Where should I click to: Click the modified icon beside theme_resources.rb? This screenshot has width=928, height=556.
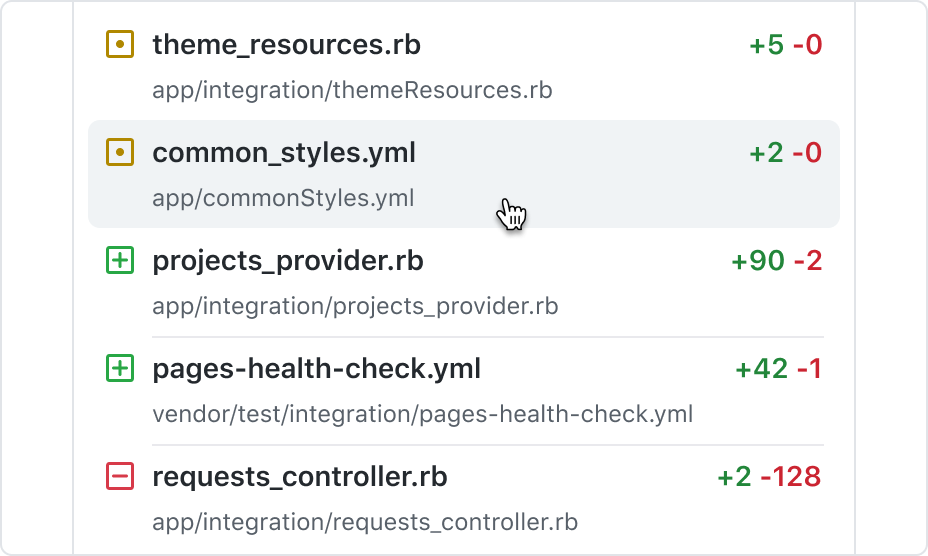[x=120, y=44]
